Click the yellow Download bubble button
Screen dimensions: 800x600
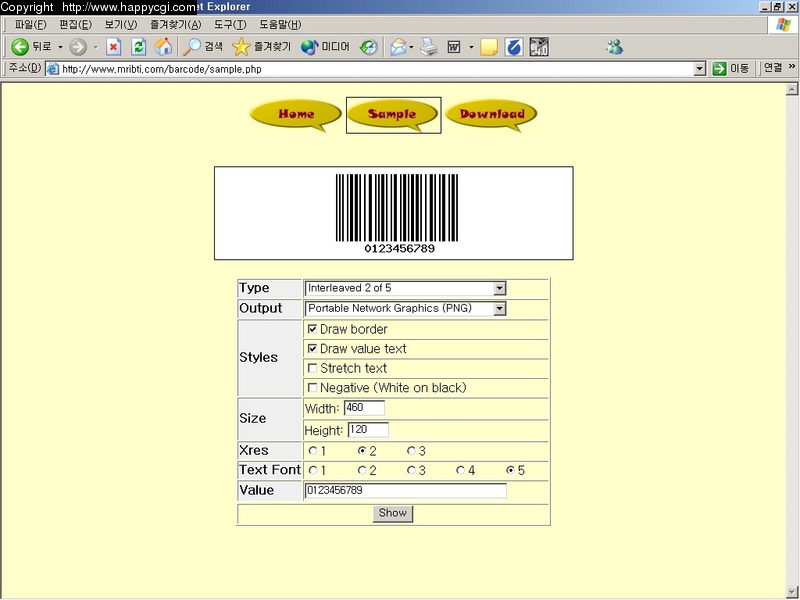click(491, 115)
